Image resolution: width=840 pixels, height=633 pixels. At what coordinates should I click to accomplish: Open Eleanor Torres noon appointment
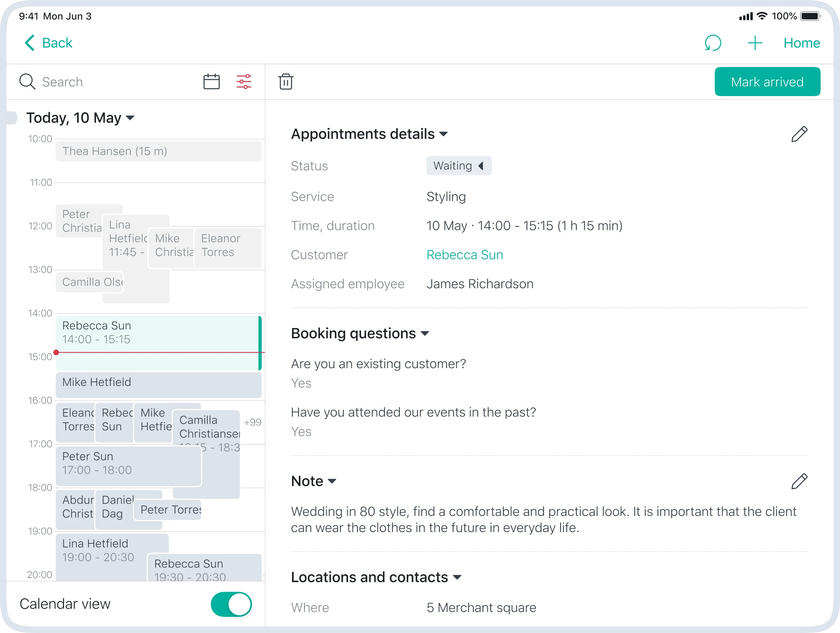(228, 248)
